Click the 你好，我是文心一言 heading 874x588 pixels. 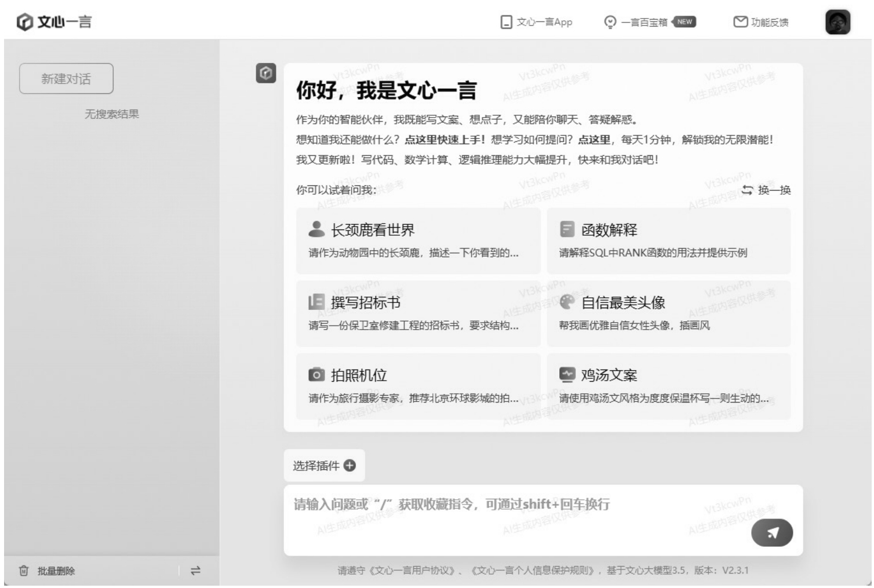pyautogui.click(x=387, y=90)
